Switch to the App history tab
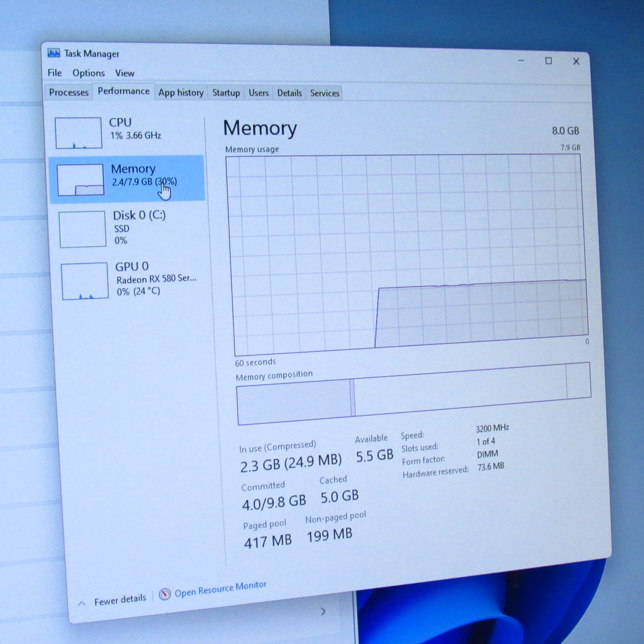The image size is (644, 644). click(181, 93)
